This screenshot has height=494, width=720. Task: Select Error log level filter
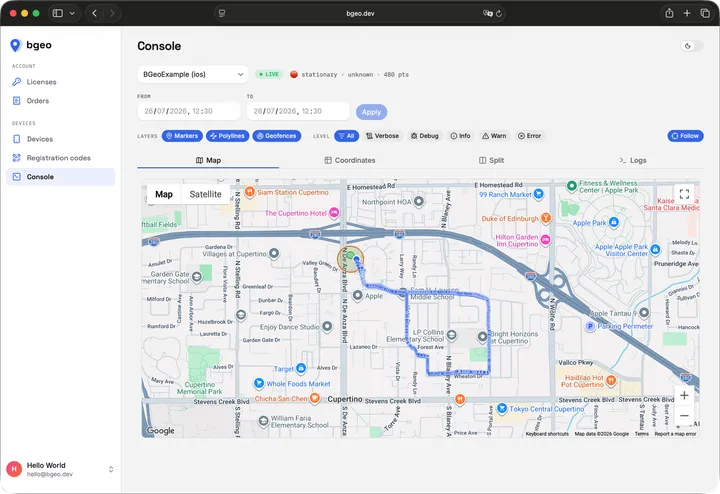coord(529,136)
